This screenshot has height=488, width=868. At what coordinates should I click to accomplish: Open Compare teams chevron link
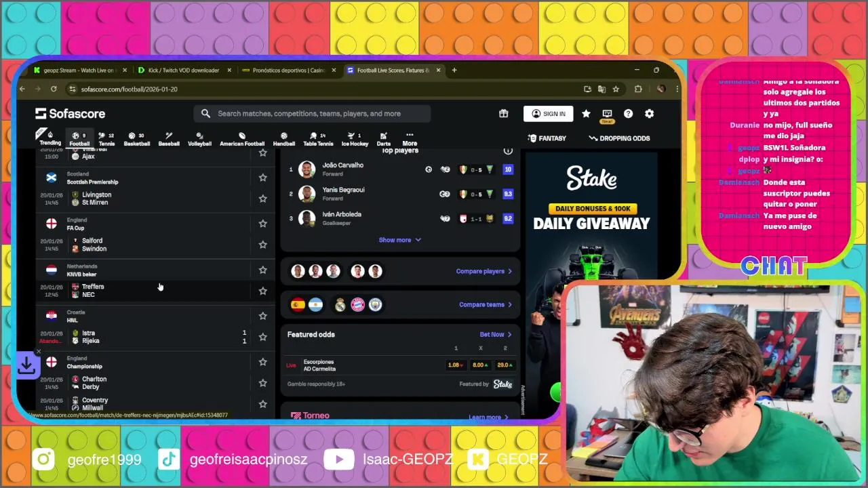486,305
